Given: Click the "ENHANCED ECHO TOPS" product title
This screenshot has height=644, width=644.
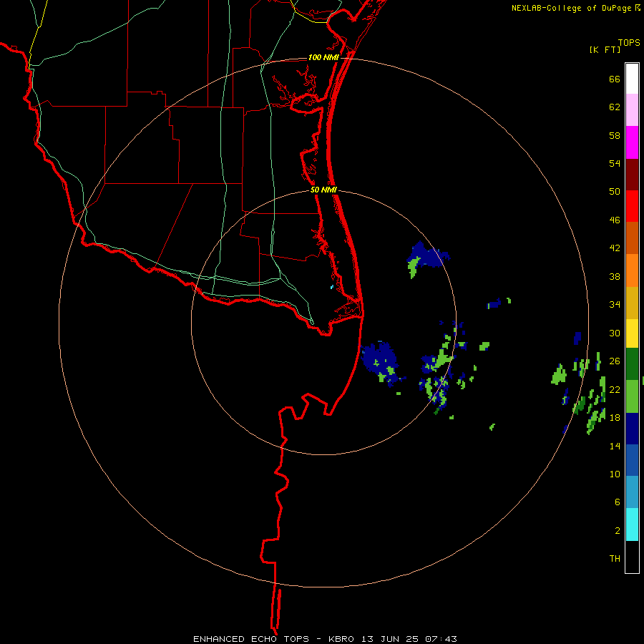Looking at the screenshot, I should pyautogui.click(x=251, y=639).
